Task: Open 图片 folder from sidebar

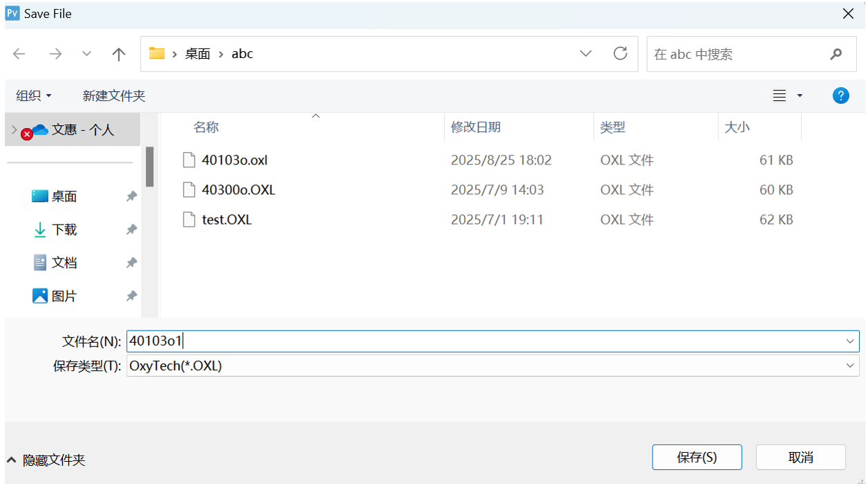Action: (64, 296)
